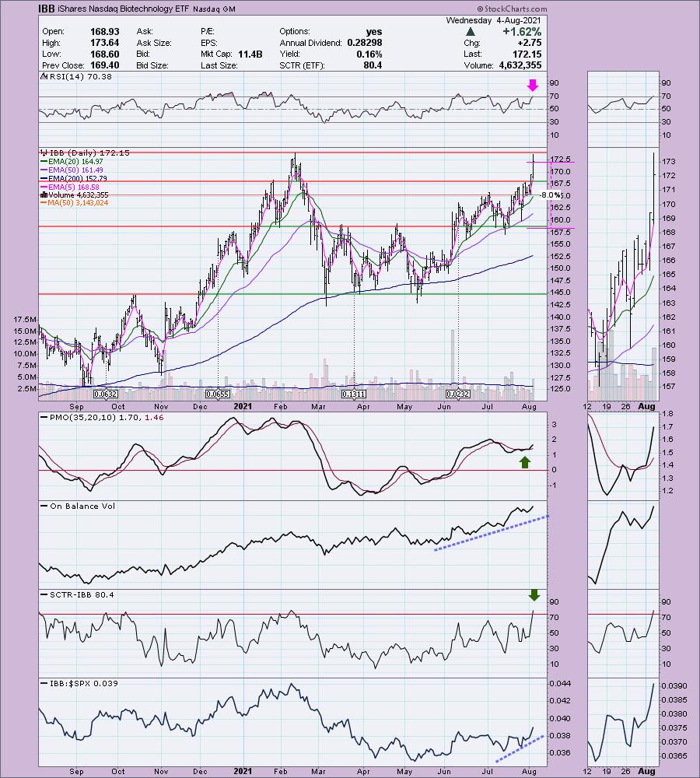Click the Low value 168.60
The width and height of the screenshot is (700, 778).
coord(105,54)
